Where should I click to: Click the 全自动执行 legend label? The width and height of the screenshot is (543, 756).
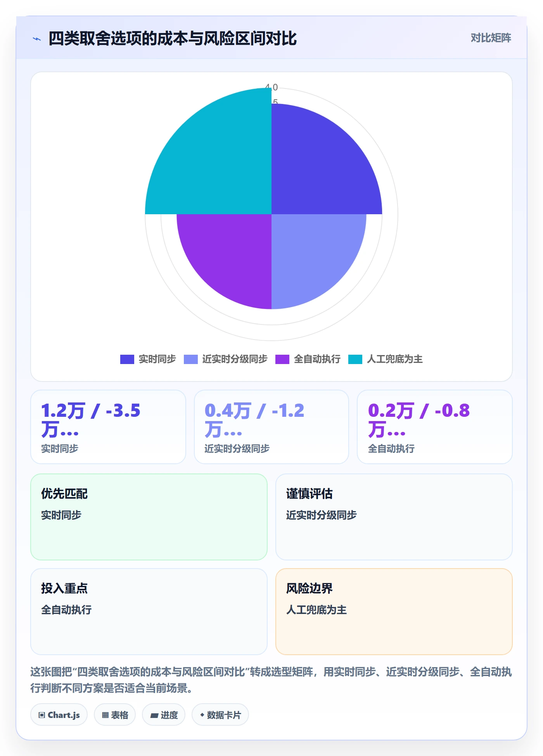[317, 359]
